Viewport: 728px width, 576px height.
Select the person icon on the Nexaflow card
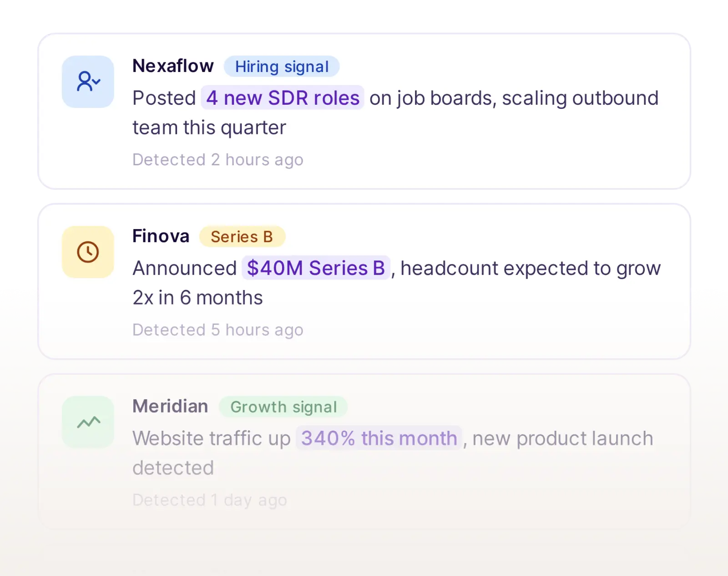(x=87, y=81)
